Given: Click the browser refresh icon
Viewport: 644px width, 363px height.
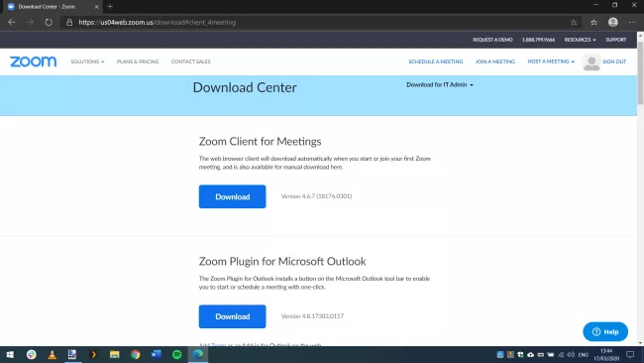Looking at the screenshot, I should (49, 22).
